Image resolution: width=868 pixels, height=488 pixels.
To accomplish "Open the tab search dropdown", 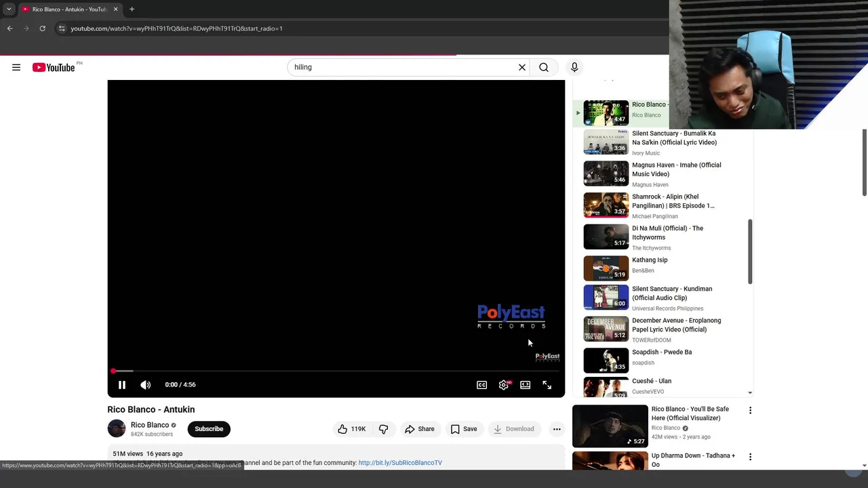I will point(9,9).
